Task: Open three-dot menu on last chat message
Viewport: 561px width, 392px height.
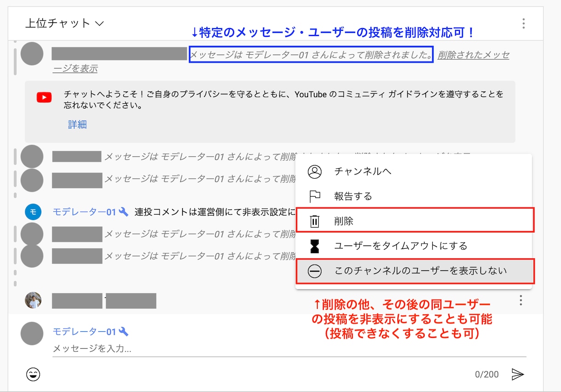Action: click(x=521, y=301)
